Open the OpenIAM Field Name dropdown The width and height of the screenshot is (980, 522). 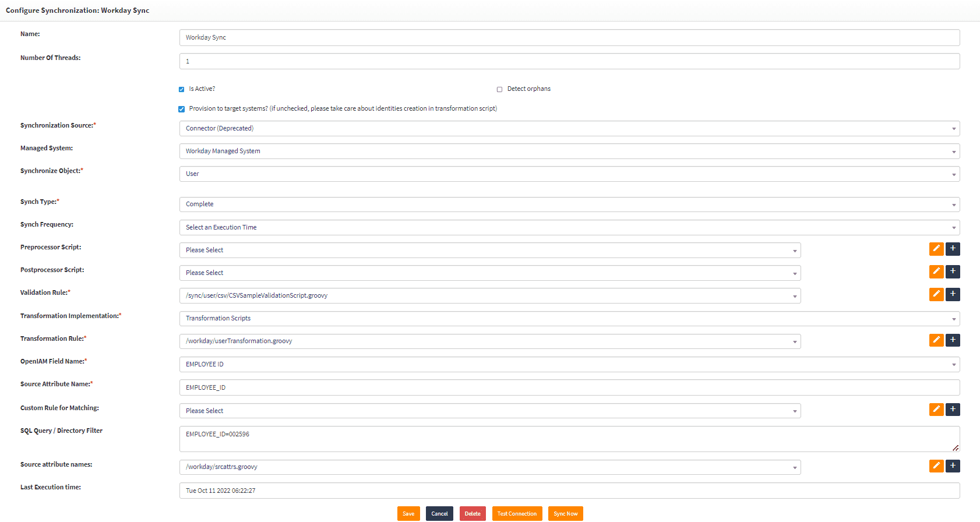(569, 365)
